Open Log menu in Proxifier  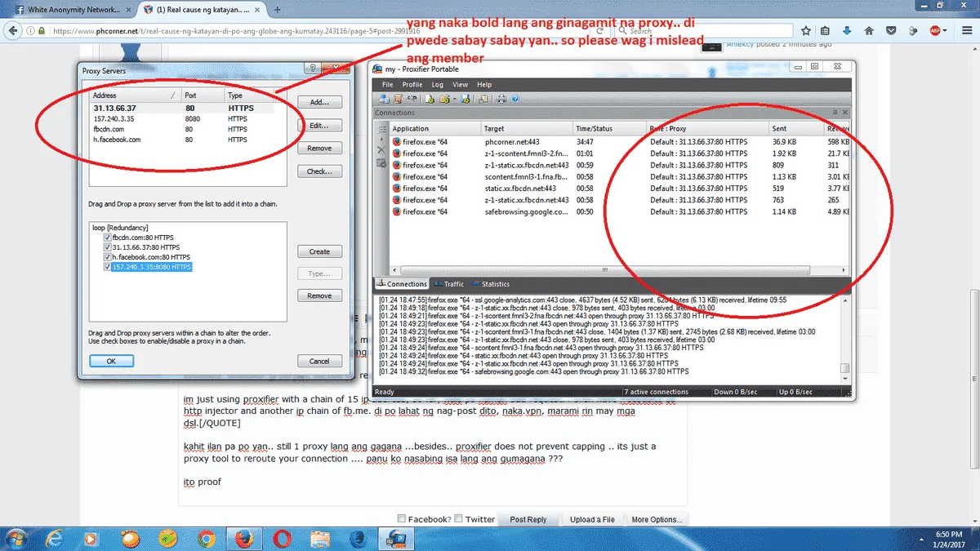pyautogui.click(x=438, y=85)
